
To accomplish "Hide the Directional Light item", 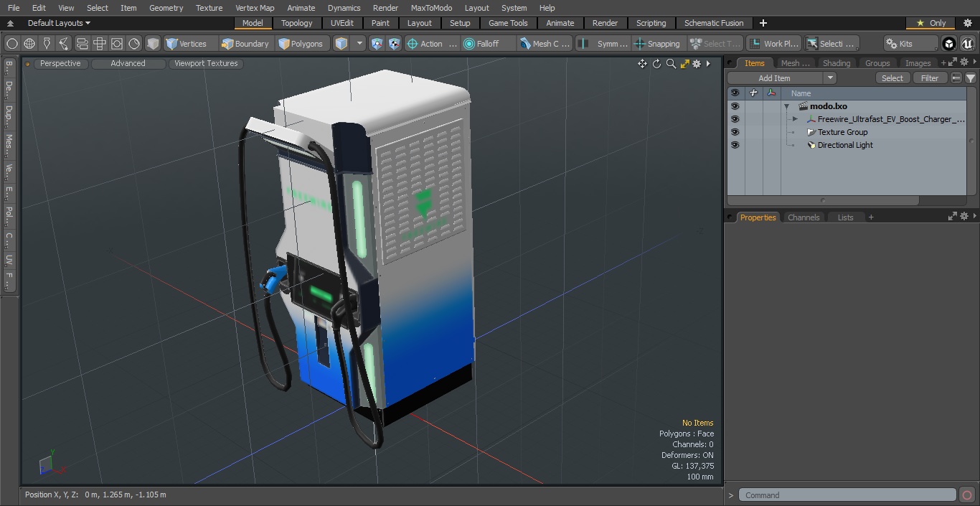I will 735,145.
